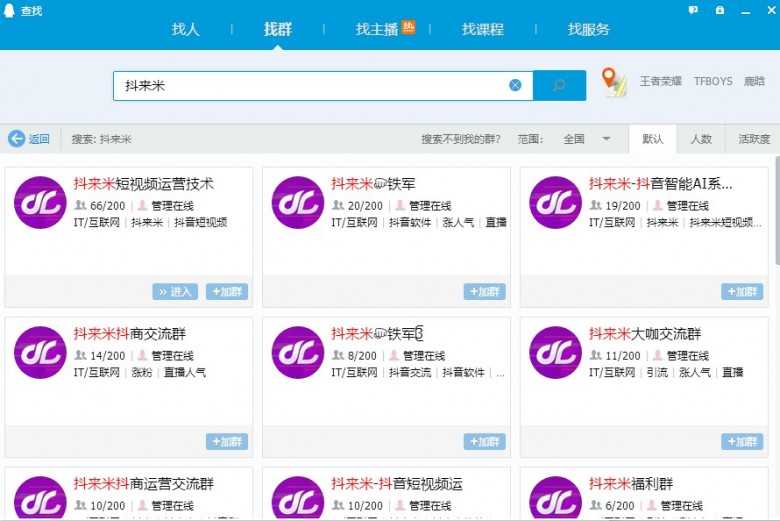The width and height of the screenshot is (780, 521).
Task: Click +加群 for 抖来米大咖交流群
Action: [x=742, y=441]
